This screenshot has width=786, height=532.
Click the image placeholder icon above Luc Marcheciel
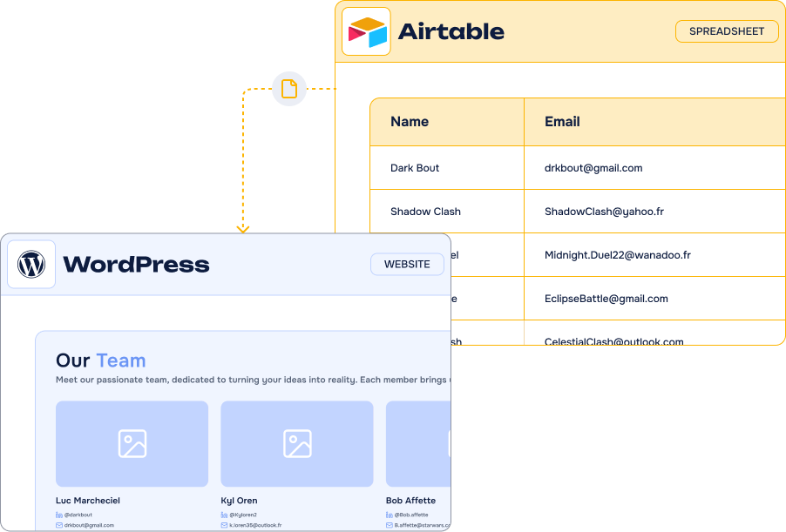click(x=132, y=444)
